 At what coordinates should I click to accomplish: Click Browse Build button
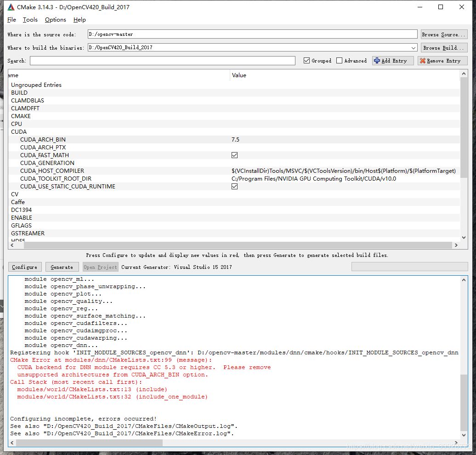click(444, 48)
